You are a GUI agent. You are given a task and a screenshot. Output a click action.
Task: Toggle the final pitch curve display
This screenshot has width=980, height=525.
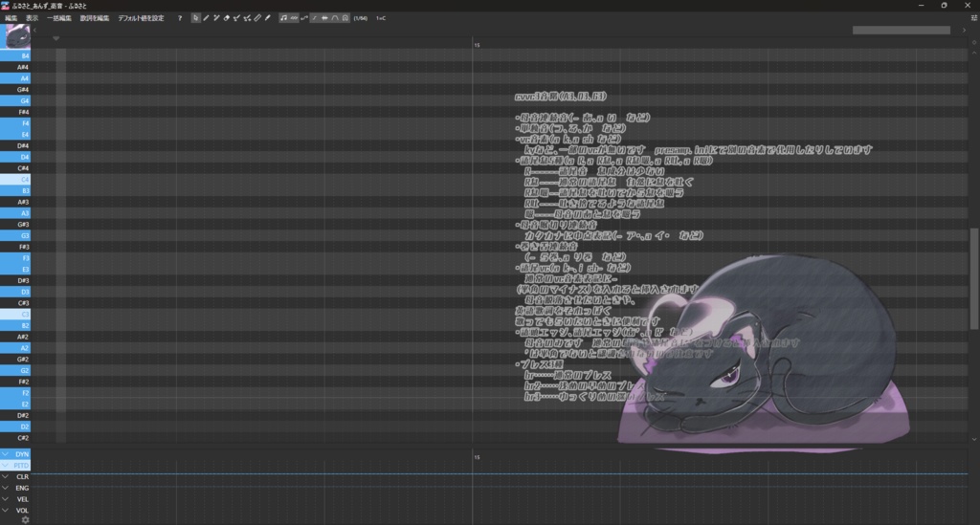tap(314, 18)
